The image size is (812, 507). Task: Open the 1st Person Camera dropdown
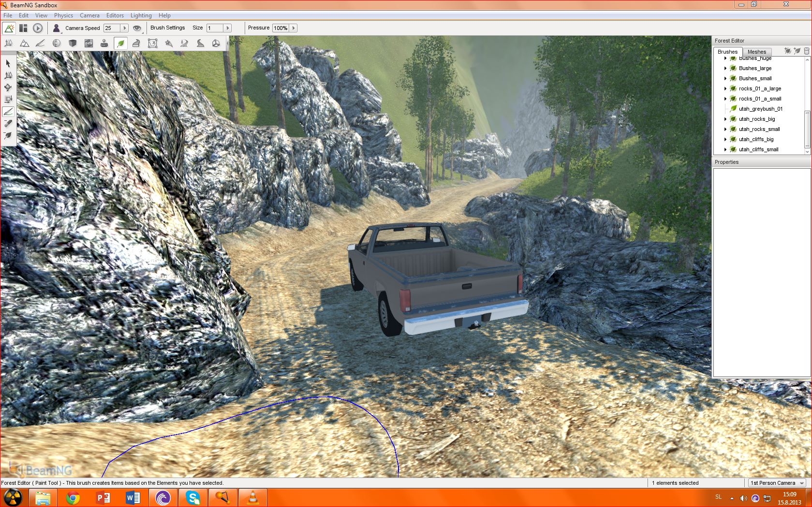[777, 483]
